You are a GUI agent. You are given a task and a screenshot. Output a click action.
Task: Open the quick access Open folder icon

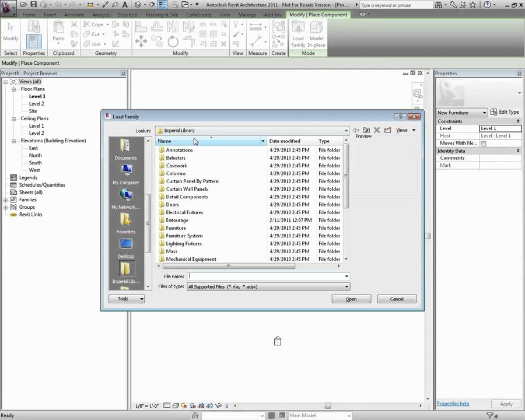coord(23,4)
